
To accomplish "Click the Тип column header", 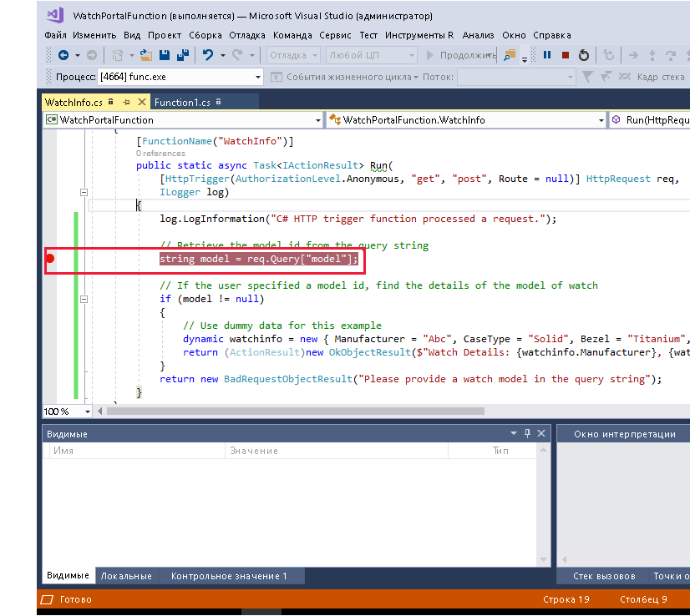I will tap(492, 451).
